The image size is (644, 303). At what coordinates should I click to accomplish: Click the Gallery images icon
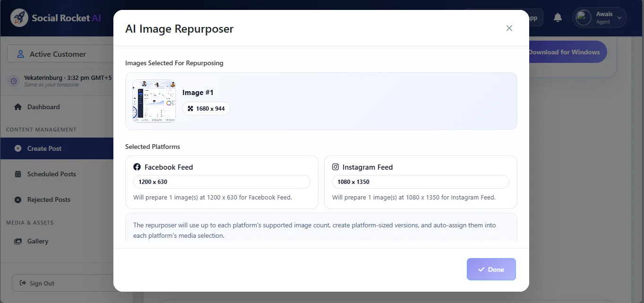point(18,241)
